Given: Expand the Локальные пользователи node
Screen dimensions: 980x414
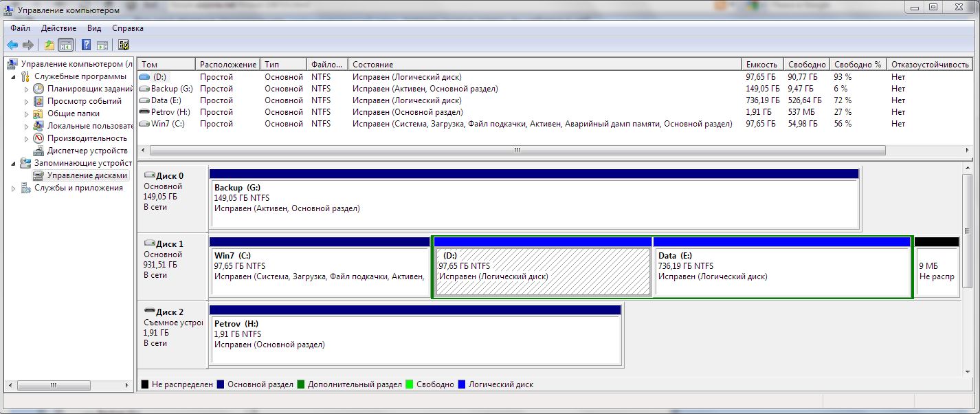Looking at the screenshot, I should click(x=27, y=126).
